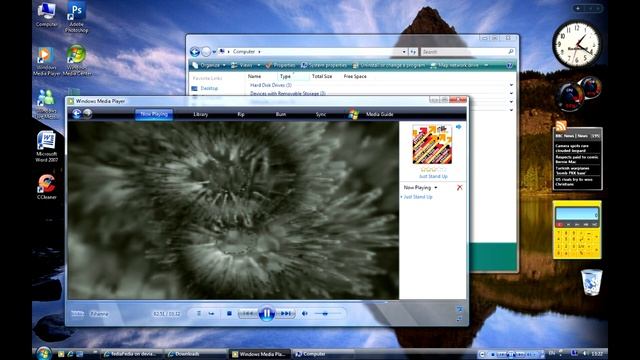Screen dimensions: 640x360
Task: Adjust the Media Player volume slider
Action: pyautogui.click(x=328, y=313)
